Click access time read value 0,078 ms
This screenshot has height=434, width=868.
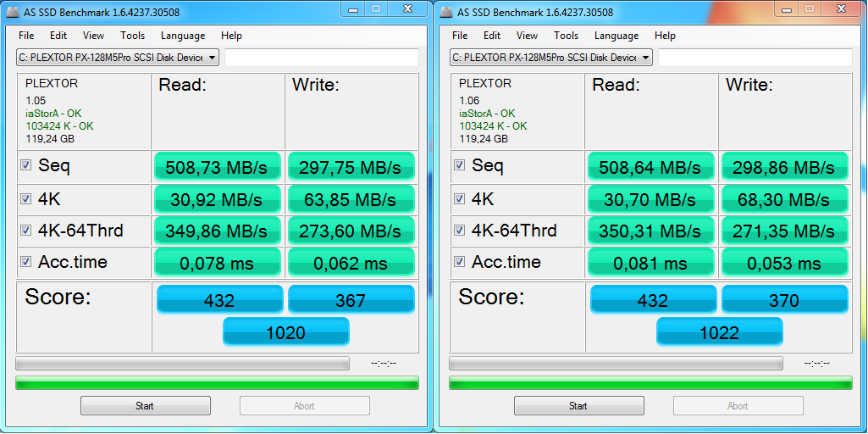tap(218, 263)
